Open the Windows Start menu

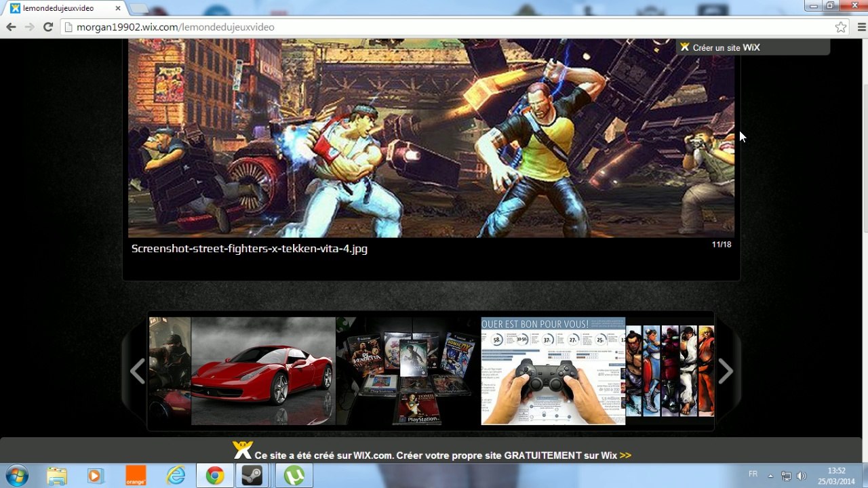(16, 476)
